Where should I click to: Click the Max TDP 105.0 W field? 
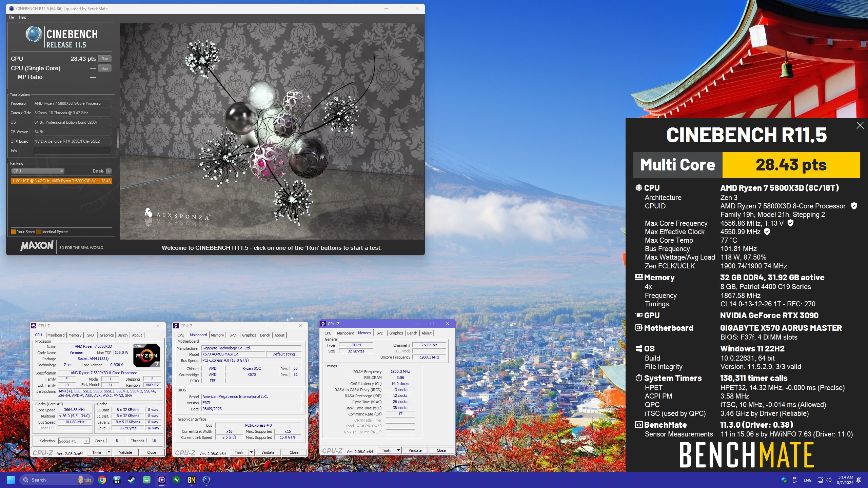coord(121,352)
